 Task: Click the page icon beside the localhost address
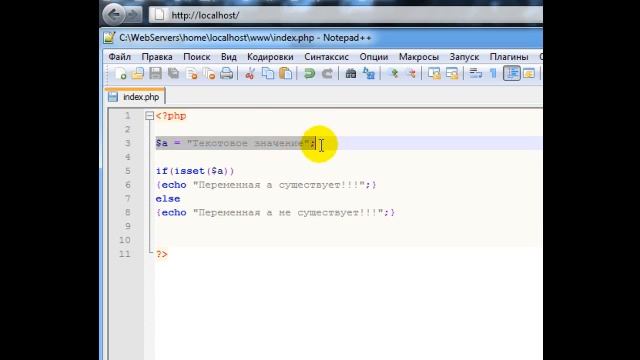pos(160,15)
